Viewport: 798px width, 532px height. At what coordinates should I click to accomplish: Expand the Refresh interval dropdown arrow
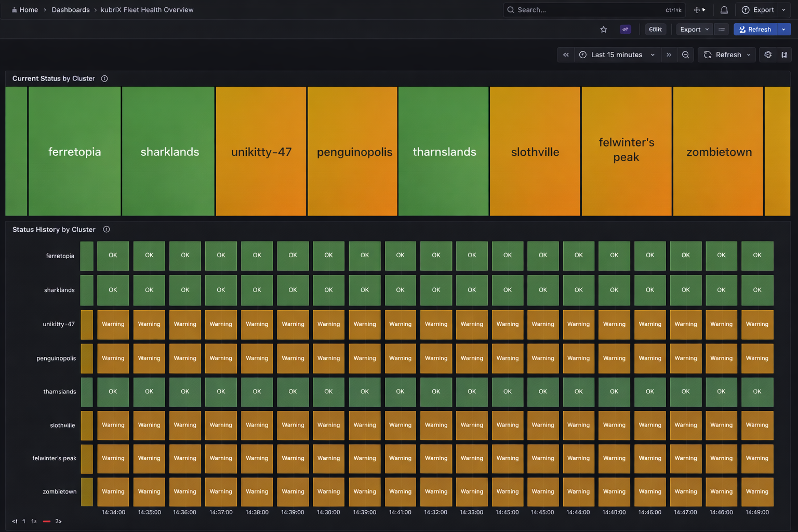[x=783, y=29]
